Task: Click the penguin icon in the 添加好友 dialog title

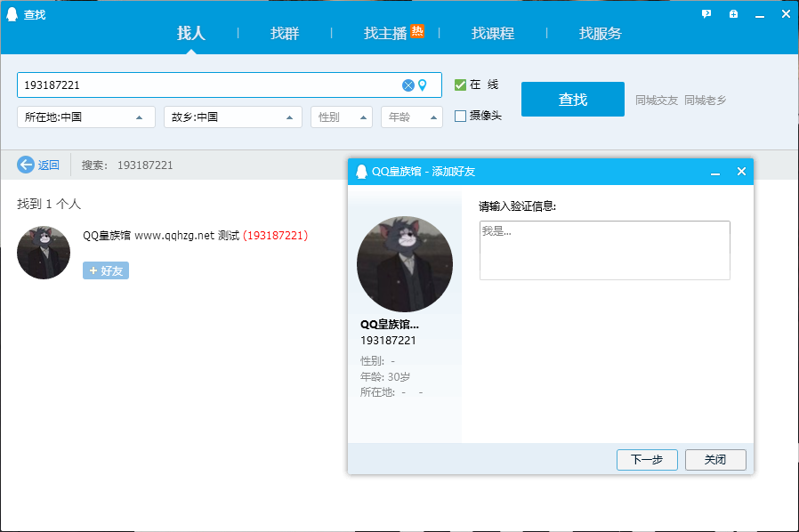Action: point(361,172)
